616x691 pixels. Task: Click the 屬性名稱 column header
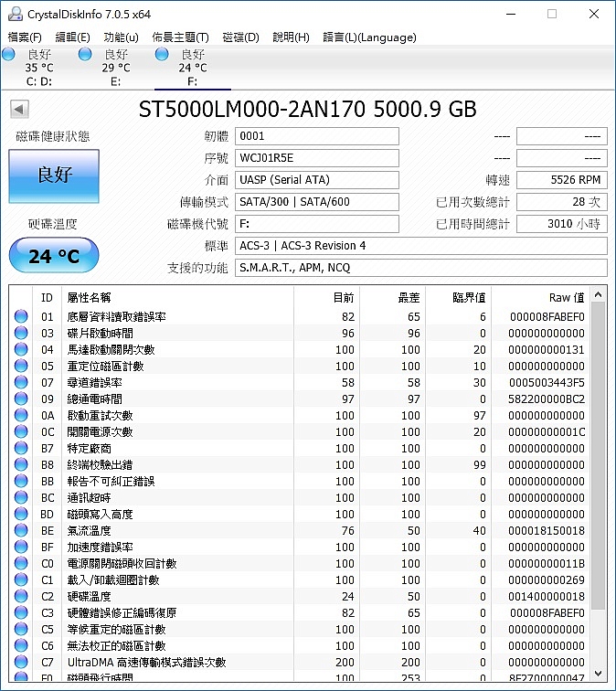point(177,297)
